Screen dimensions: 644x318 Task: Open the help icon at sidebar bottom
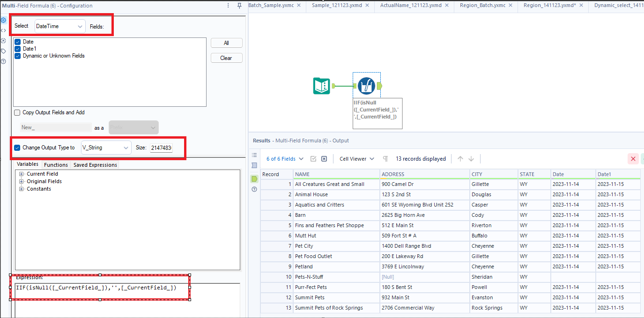[x=3, y=60]
